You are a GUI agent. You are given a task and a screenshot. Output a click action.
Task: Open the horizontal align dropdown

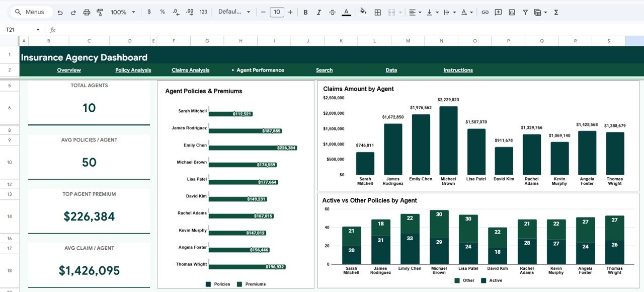416,12
